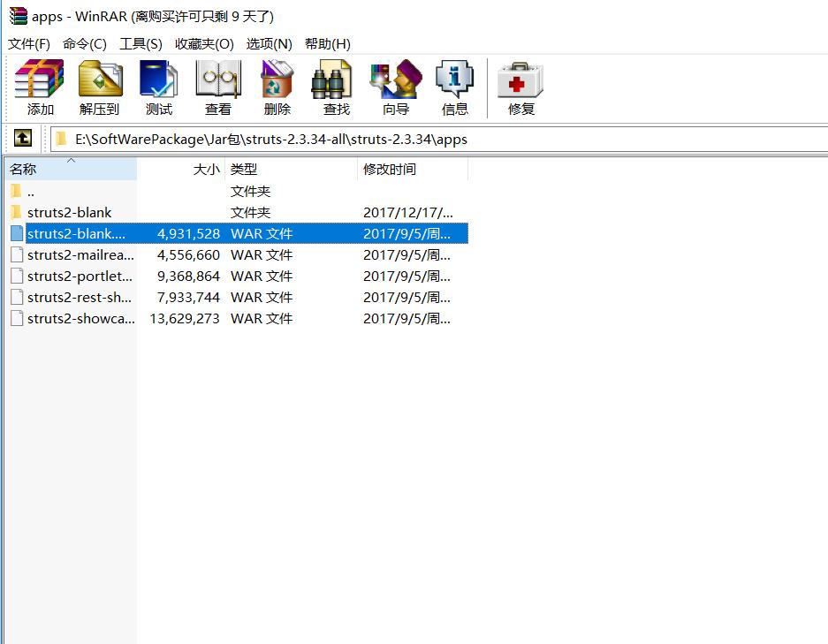828x644 pixels.
Task: Click the WAR 文件 type cell of struts2-portlet...
Action: click(262, 276)
